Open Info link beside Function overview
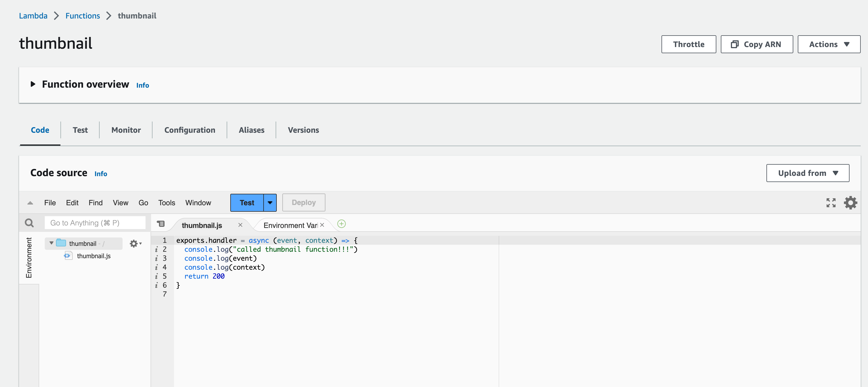 (x=142, y=85)
